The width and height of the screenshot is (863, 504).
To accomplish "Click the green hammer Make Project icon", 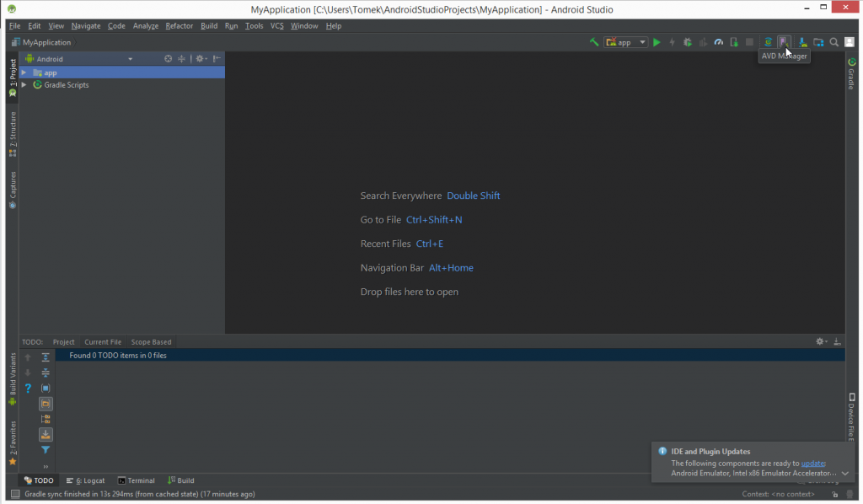I will [x=594, y=42].
